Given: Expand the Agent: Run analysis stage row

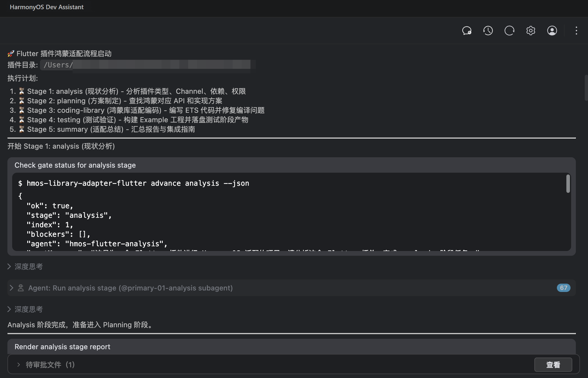Looking at the screenshot, I should (x=292, y=288).
